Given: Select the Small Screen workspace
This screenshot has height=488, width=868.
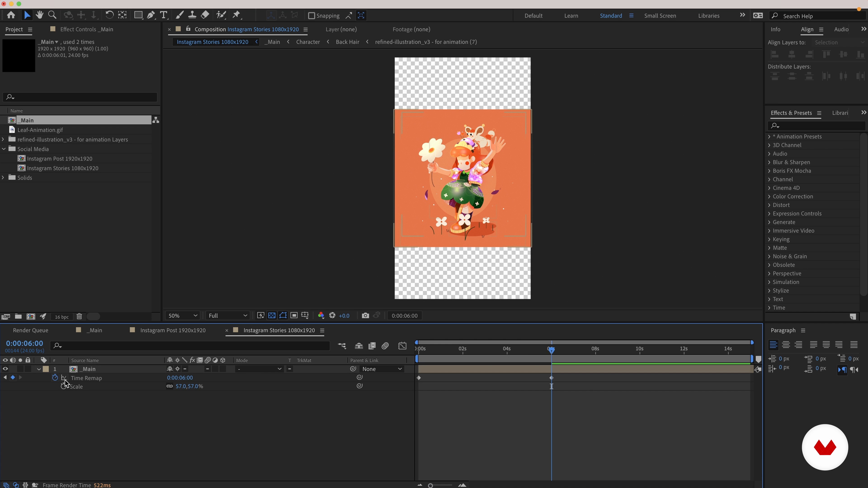Looking at the screenshot, I should pyautogui.click(x=660, y=16).
